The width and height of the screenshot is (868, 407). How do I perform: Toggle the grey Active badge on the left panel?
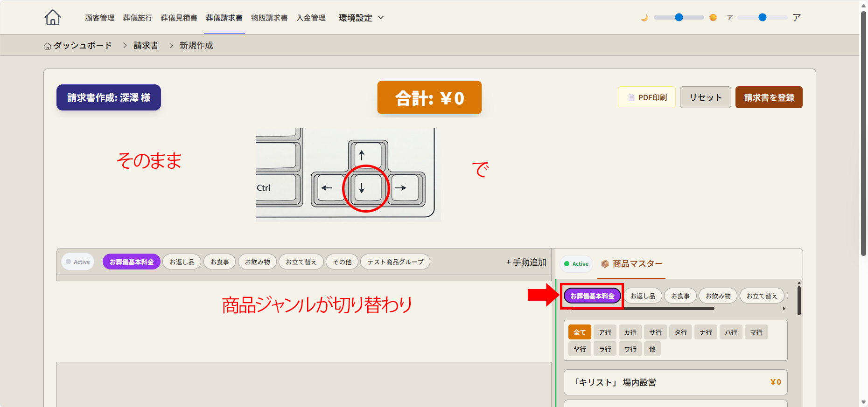pyautogui.click(x=78, y=262)
